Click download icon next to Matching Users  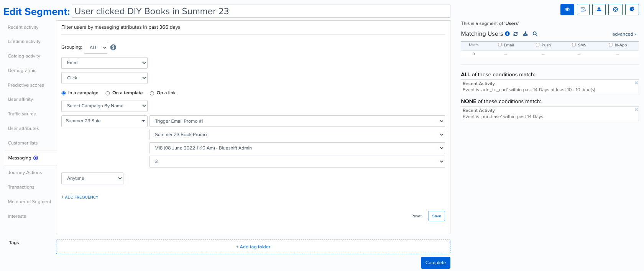coord(526,34)
